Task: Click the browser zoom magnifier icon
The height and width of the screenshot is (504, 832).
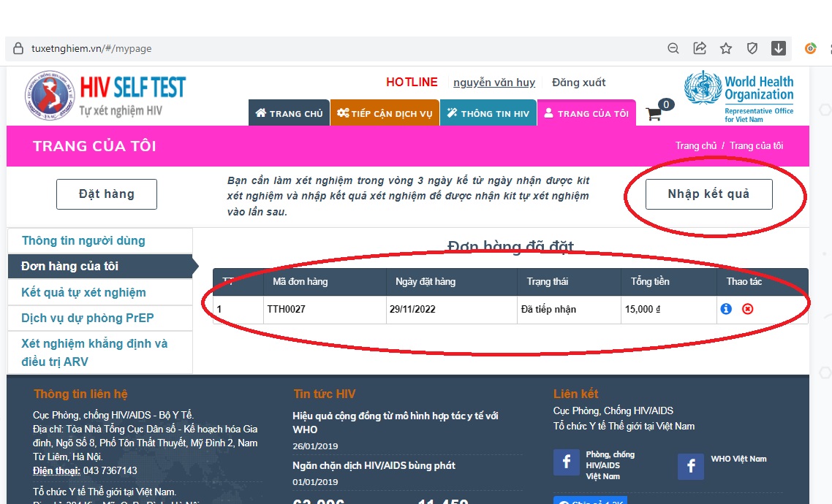Action: click(x=673, y=49)
